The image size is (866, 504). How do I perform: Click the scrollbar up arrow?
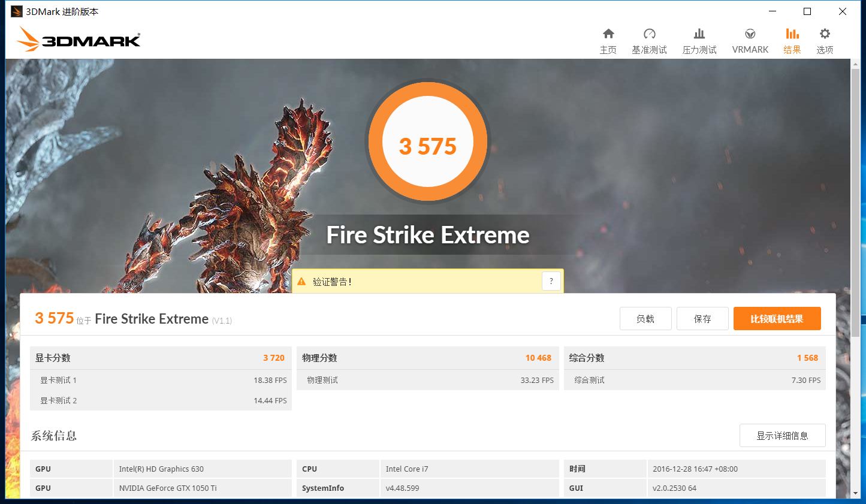[x=855, y=64]
